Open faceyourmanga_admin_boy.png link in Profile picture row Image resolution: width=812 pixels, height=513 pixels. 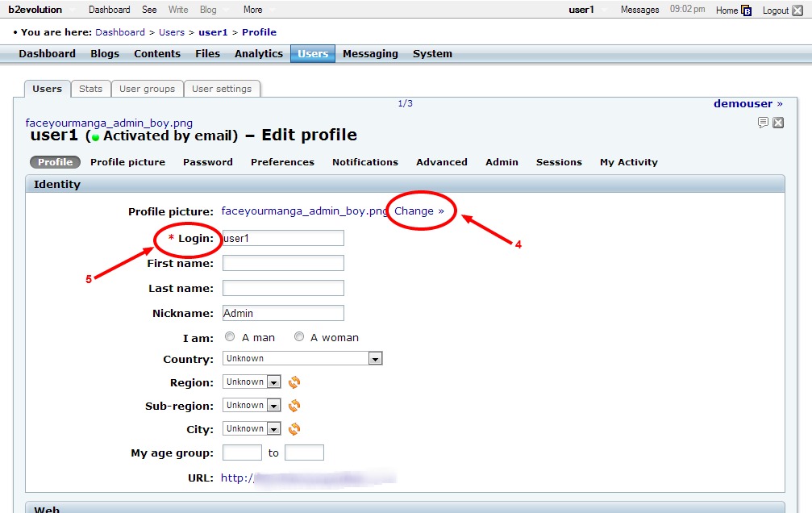[x=305, y=211]
